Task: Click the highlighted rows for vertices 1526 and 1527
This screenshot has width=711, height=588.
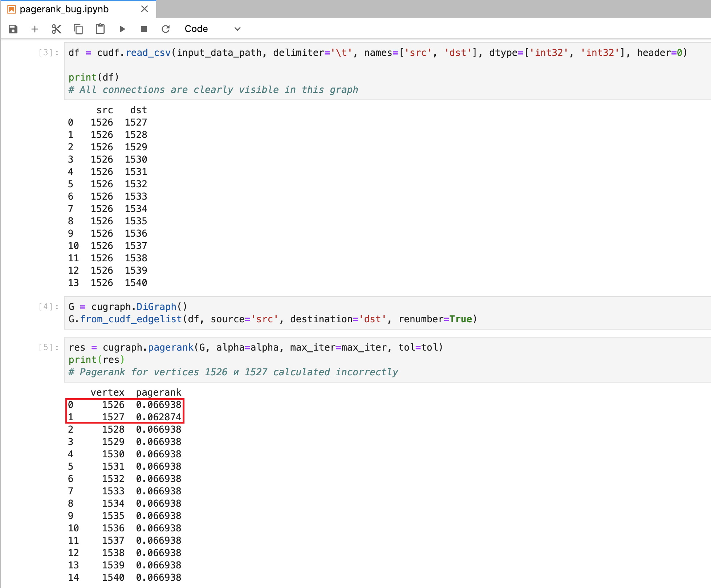Action: [x=125, y=411]
